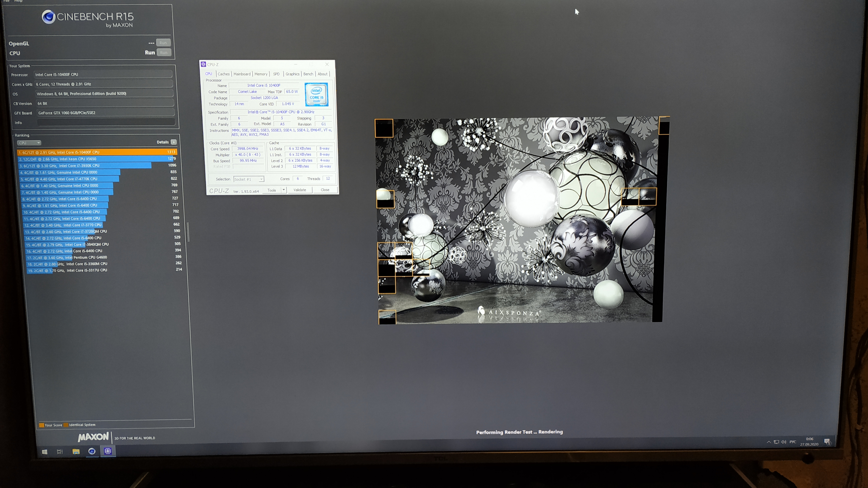Open the Socket #1 selection dropdown in CPU-Z
The image size is (868, 488).
[x=249, y=179]
